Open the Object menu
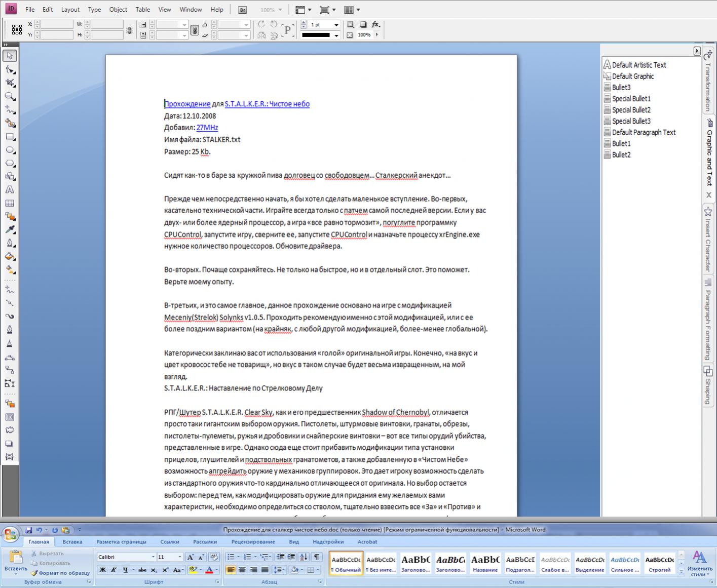Screen dimensions: 717x588 118,10
